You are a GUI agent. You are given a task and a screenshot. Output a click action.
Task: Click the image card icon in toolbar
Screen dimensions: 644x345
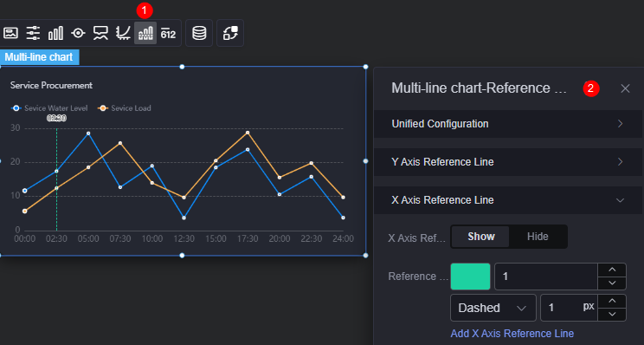pyautogui.click(x=10, y=33)
